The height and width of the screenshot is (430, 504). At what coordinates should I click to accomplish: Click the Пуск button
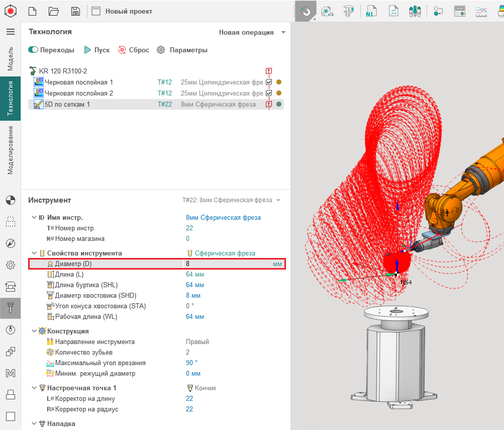[96, 50]
